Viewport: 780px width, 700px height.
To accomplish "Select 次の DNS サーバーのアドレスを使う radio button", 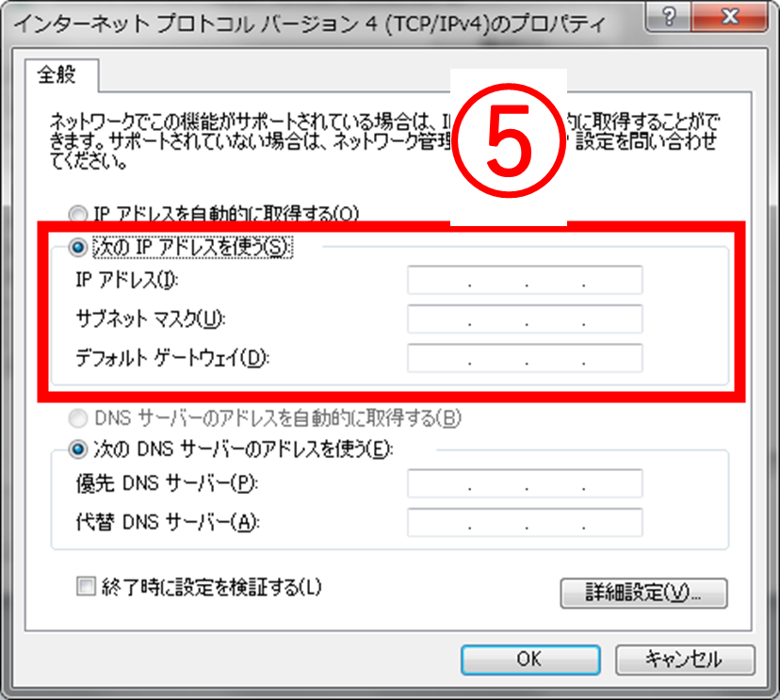I will click(78, 449).
